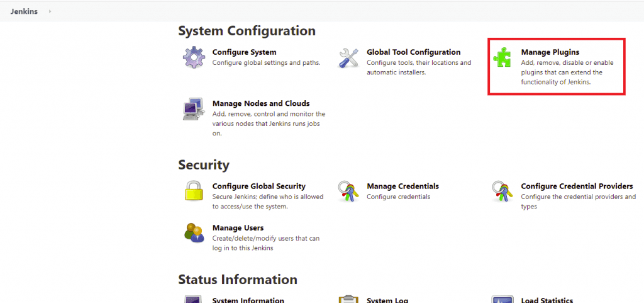Click the Manage Credentials keys icon

click(x=348, y=191)
